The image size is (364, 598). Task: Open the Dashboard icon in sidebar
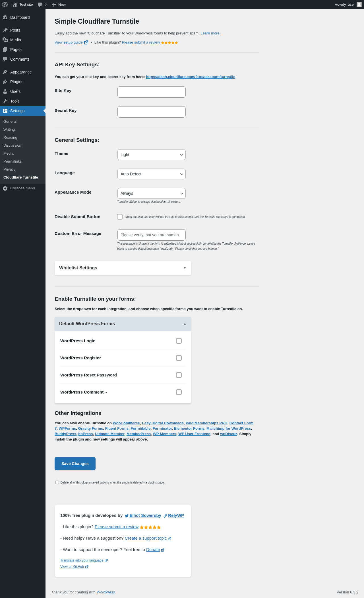coord(5,17)
